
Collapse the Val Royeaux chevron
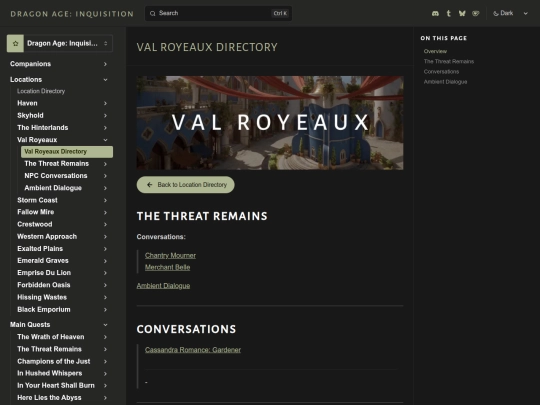click(105, 140)
